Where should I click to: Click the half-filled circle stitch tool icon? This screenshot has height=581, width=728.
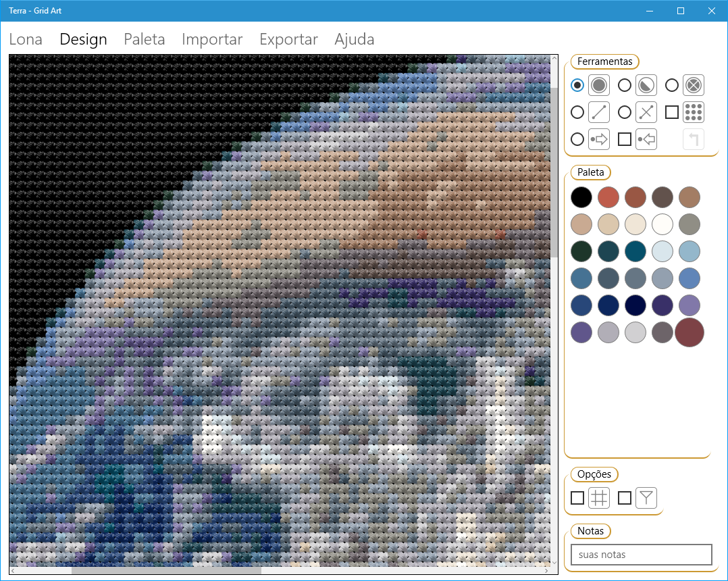point(646,85)
